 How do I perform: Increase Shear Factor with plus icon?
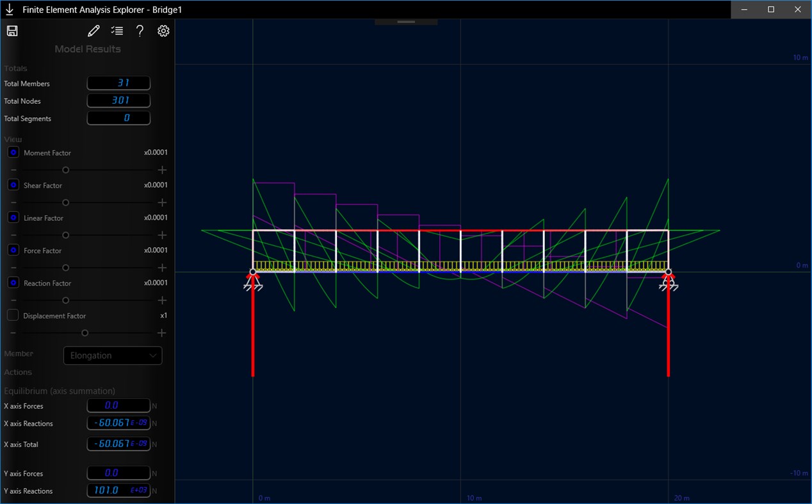162,202
